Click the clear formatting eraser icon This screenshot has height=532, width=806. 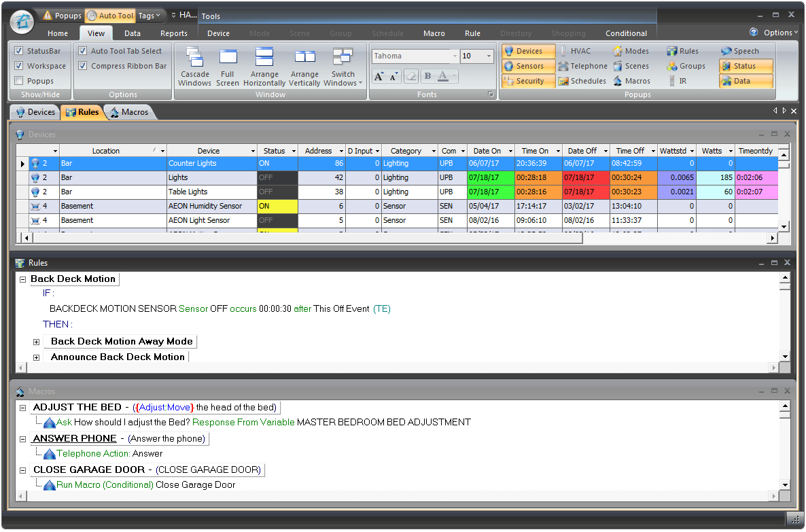coord(411,77)
